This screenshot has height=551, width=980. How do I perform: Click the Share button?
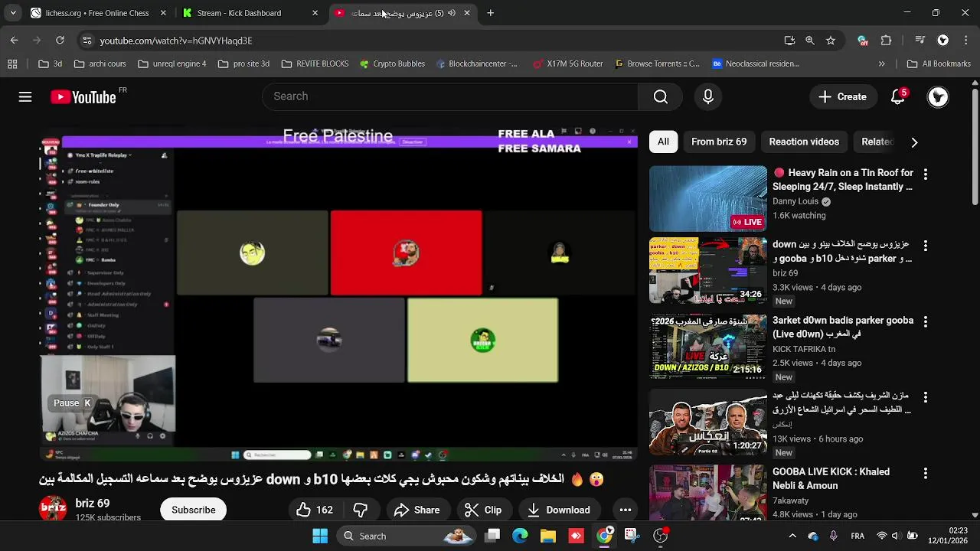[x=416, y=510]
